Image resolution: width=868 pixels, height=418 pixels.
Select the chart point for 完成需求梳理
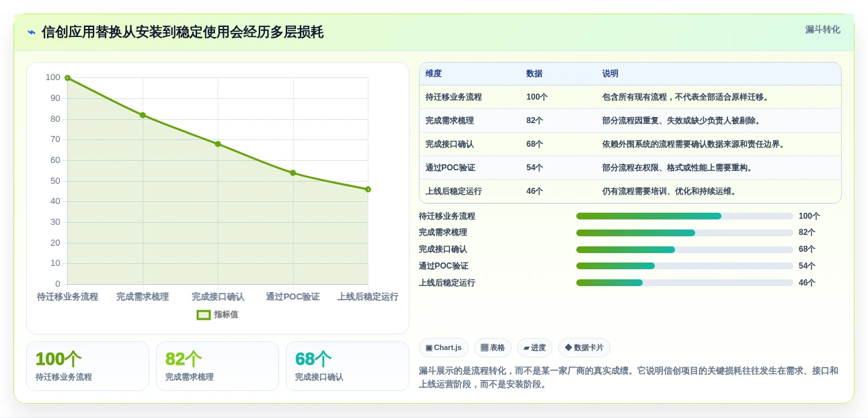click(x=143, y=115)
